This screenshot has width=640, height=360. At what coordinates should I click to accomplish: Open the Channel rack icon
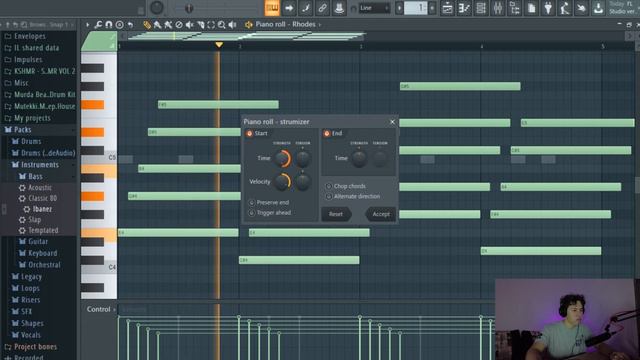point(481,8)
